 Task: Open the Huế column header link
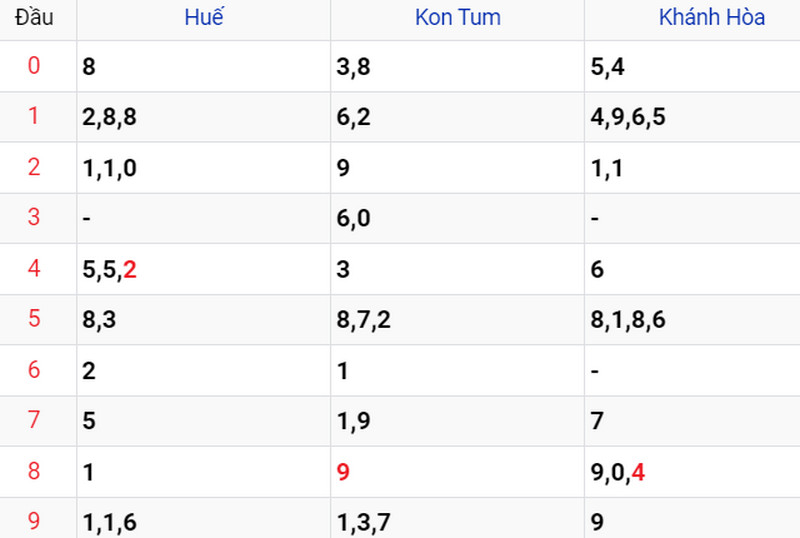204,17
